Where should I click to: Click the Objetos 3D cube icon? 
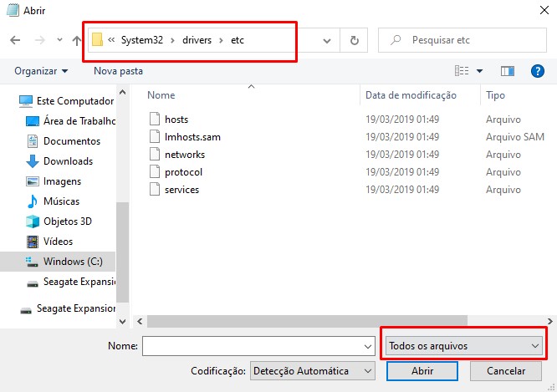click(x=33, y=221)
